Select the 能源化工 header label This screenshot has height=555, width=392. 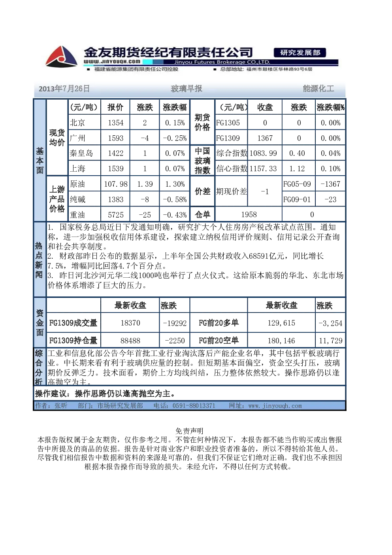coord(318,89)
